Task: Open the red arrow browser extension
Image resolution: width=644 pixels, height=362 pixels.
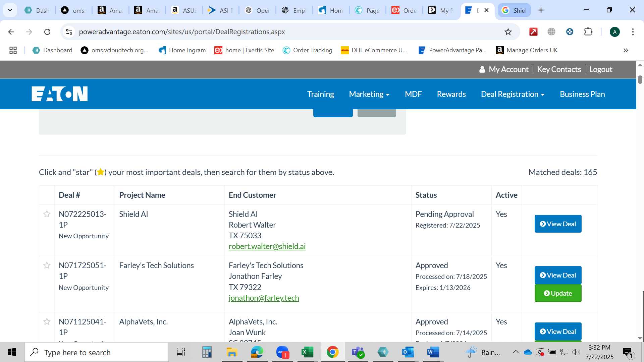Action: tap(533, 32)
